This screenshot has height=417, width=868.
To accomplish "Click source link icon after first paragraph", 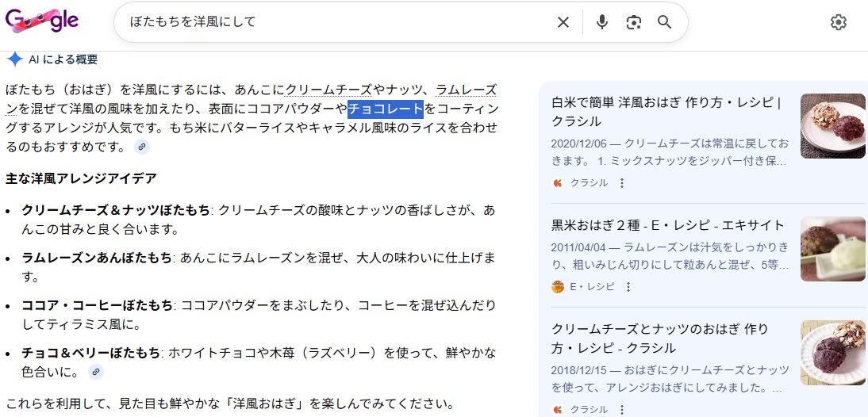I will pyautogui.click(x=142, y=147).
